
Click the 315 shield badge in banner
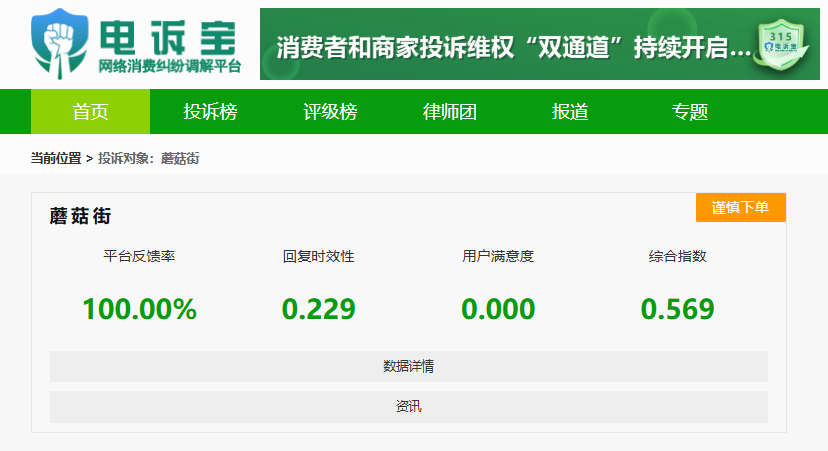click(x=783, y=45)
